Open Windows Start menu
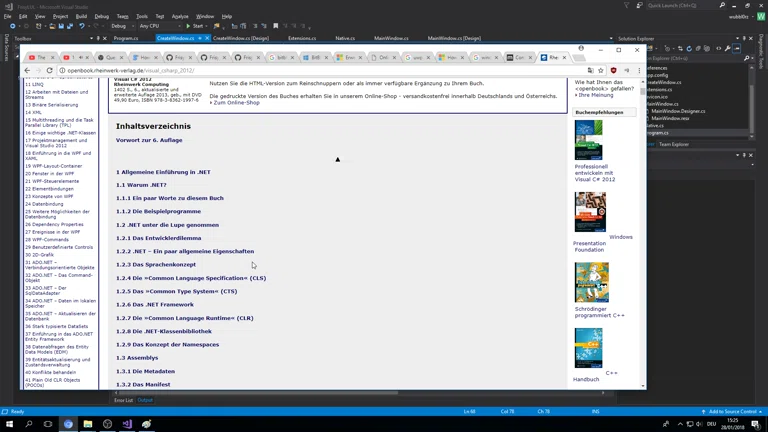768x432 pixels. [x=9, y=424]
